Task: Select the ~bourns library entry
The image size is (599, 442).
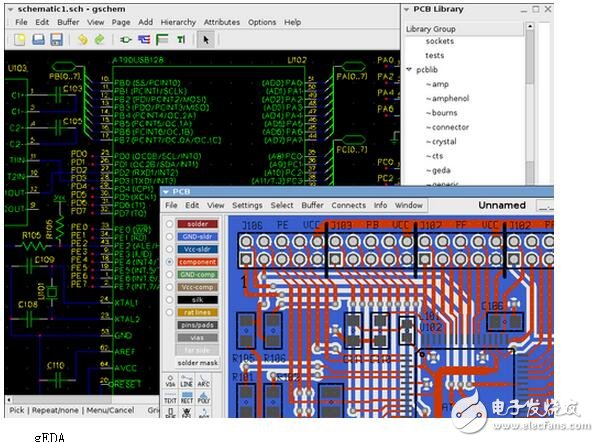Action: pos(442,113)
